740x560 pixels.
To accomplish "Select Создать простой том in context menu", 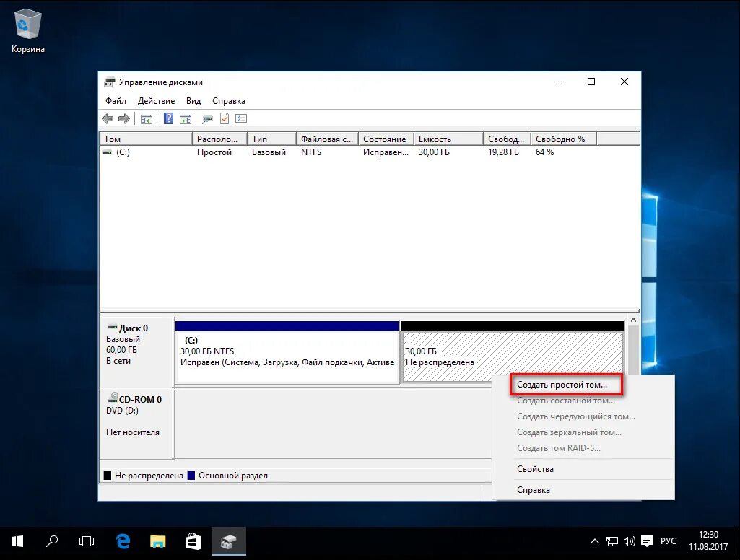I will pos(562,385).
